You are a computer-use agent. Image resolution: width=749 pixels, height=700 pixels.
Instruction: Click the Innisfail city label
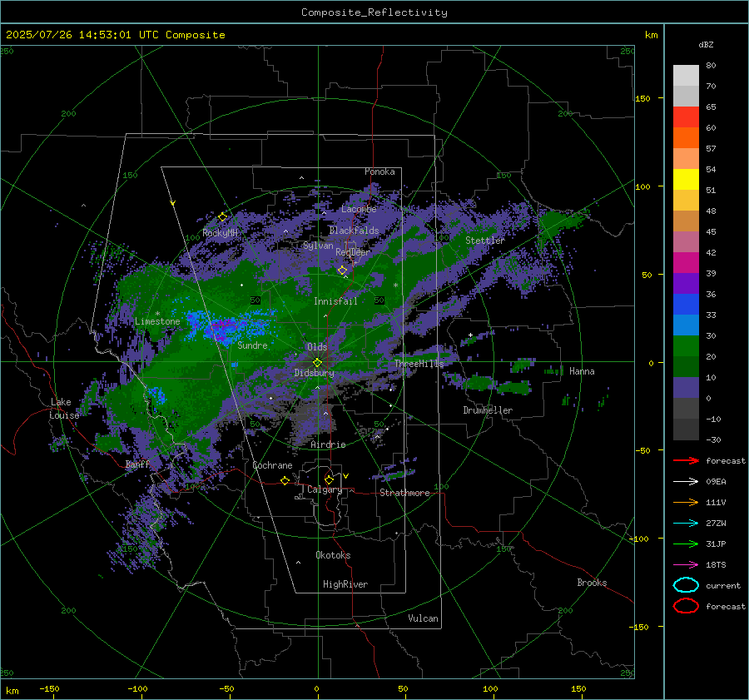point(335,301)
